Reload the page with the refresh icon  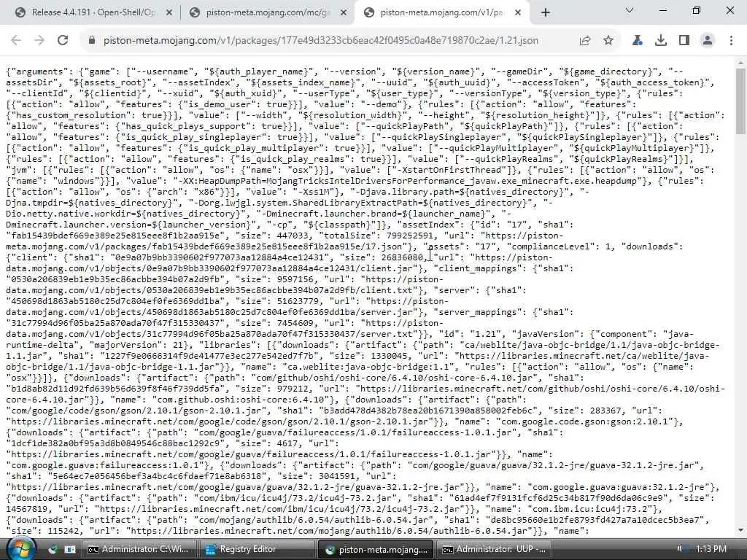pos(63,41)
